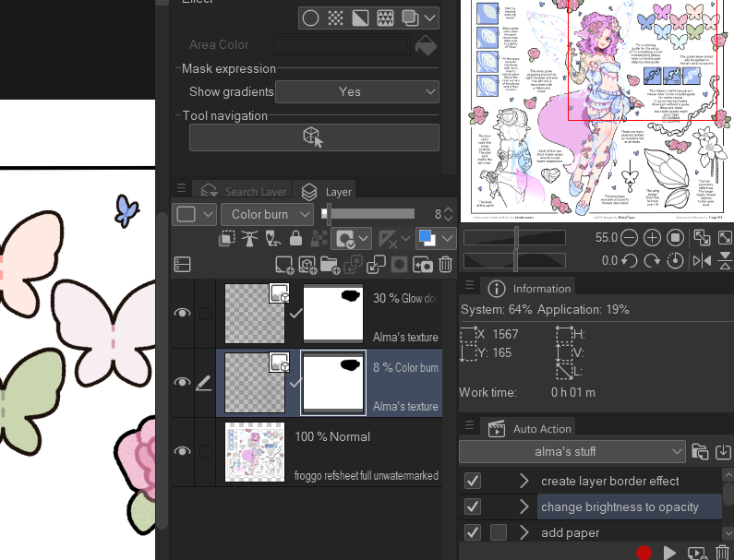Open the Auto Action panel hamburger menu
The image size is (734, 560).
(469, 425)
